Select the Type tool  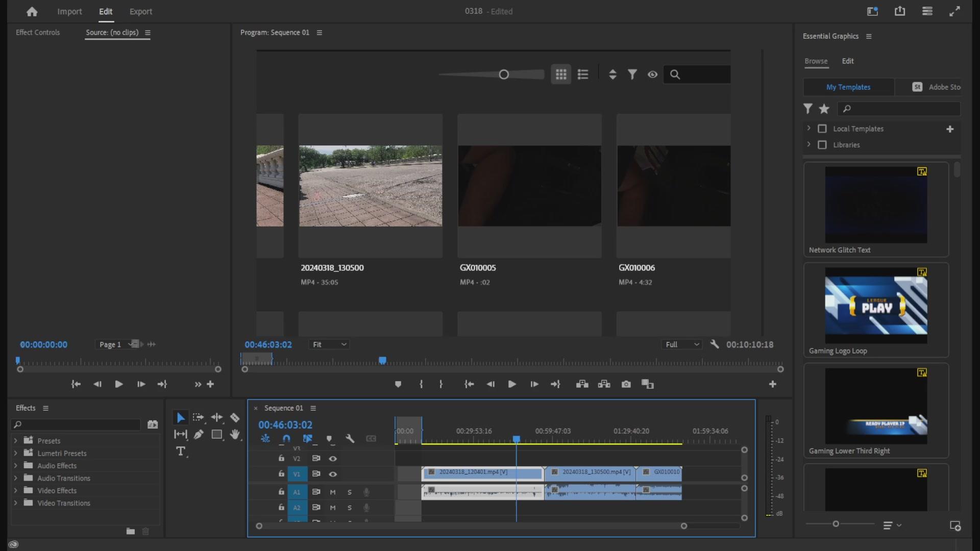[180, 452]
